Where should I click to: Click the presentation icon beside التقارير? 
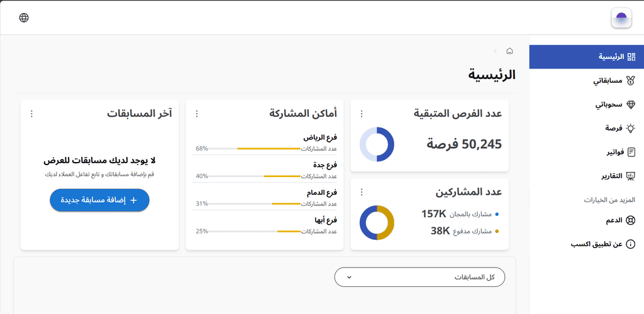coord(631,176)
